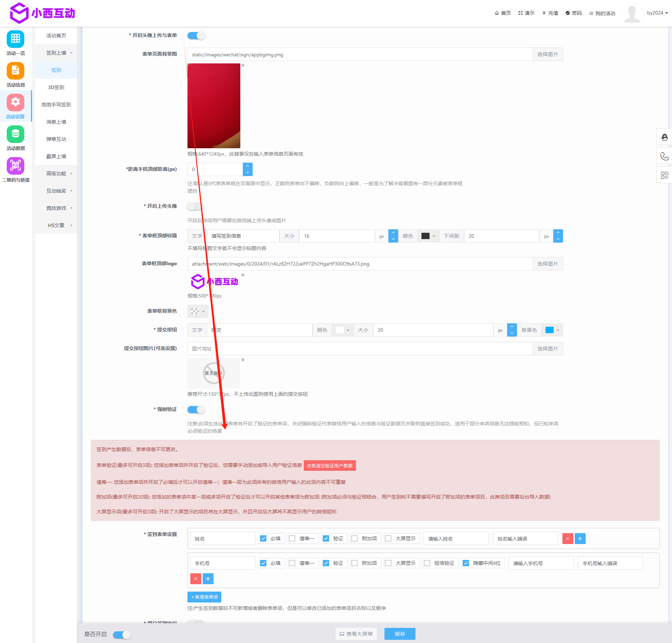Open the lsy2024 account dropdown
The image size is (672, 643).
(657, 13)
